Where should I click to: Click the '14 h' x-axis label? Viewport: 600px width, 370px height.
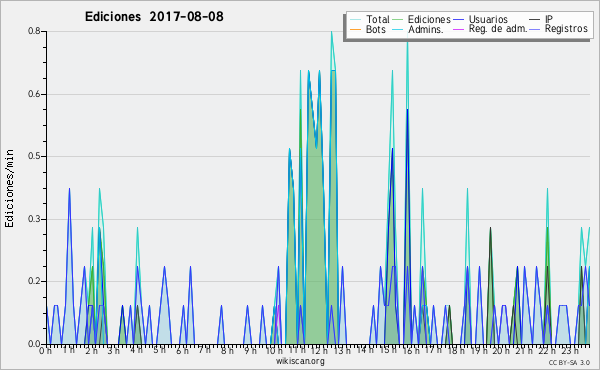click(x=364, y=350)
